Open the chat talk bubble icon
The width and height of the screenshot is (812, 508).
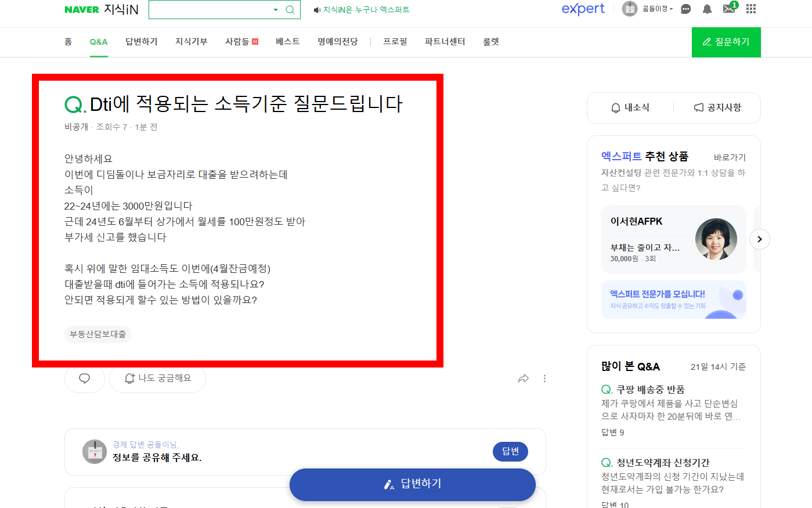pos(685,9)
